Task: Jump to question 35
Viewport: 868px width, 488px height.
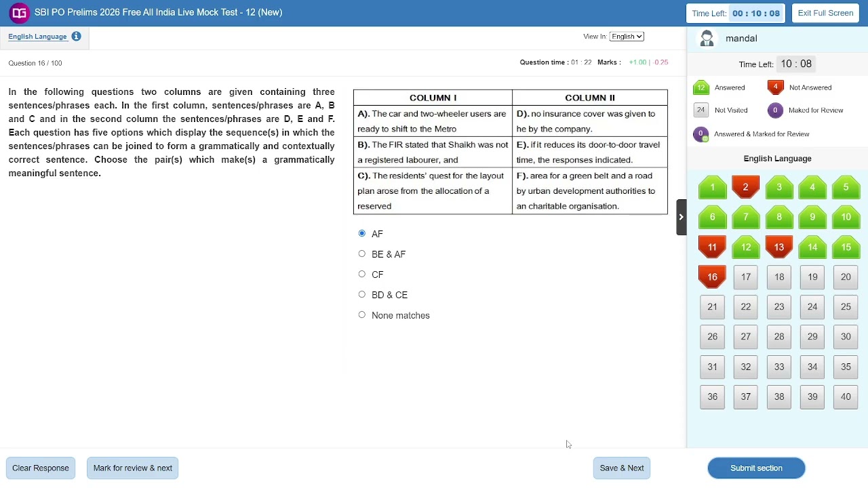Action: point(846,367)
